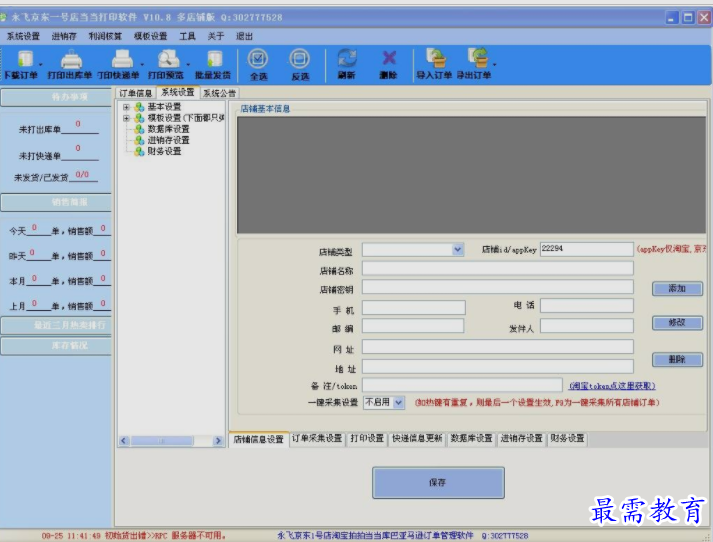Click the 退出 menu item
713x542 pixels.
pos(244,36)
